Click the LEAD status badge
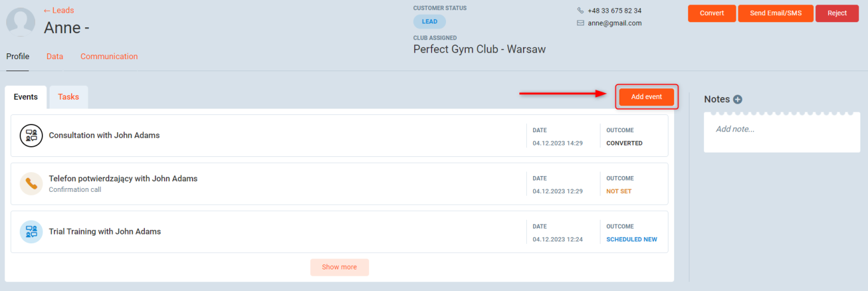The height and width of the screenshot is (291, 868). pos(430,22)
